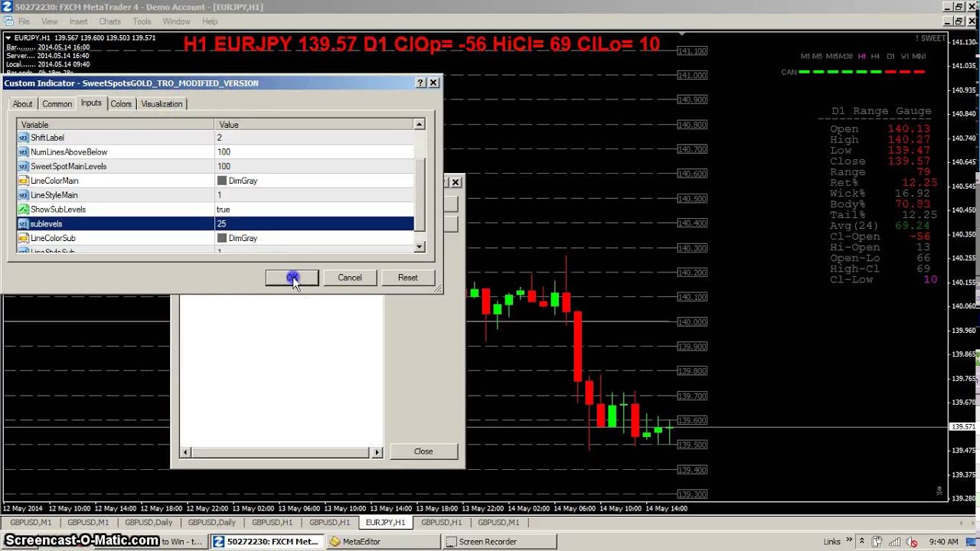Viewport: 980px width, 551px height.
Task: Select the NumLinesAboveBelow variable name
Action: pos(69,152)
